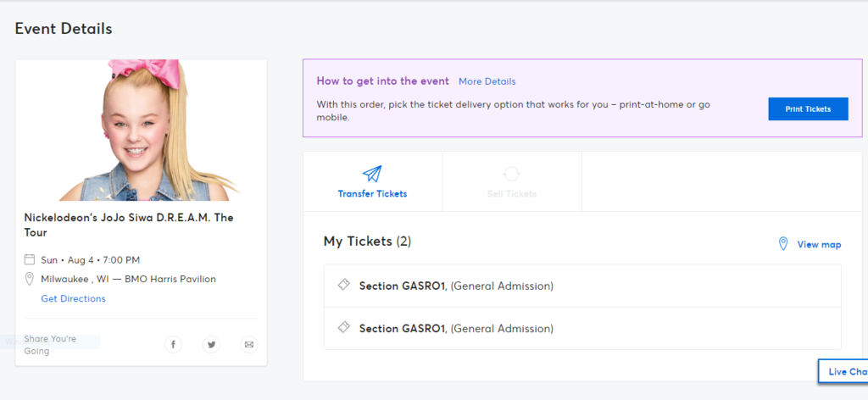This screenshot has width=868, height=400.
Task: Open the Live Chat button
Action: (x=844, y=371)
